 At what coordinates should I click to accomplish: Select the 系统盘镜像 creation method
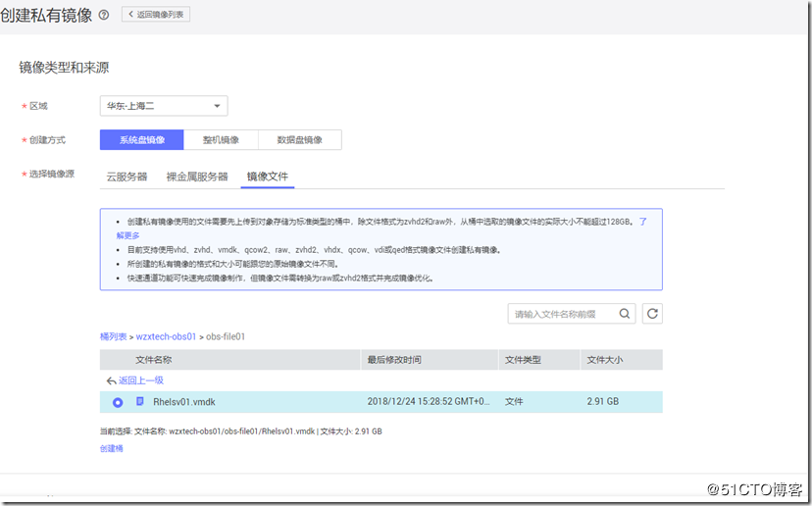142,140
